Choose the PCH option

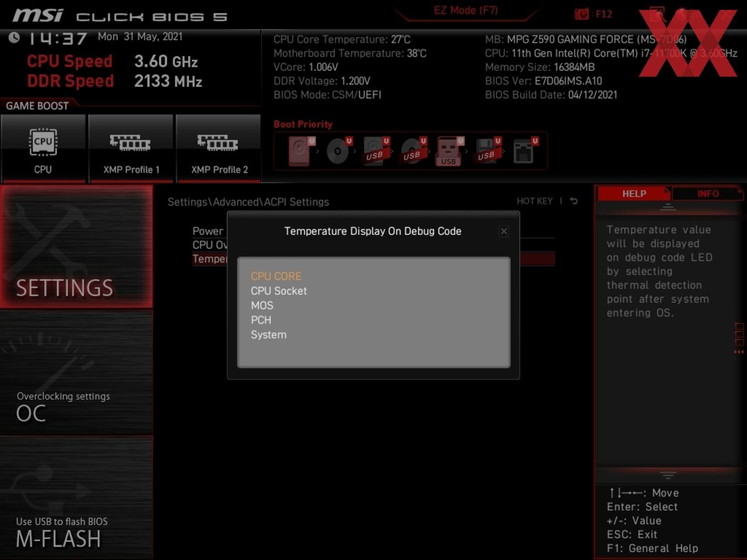coord(261,320)
